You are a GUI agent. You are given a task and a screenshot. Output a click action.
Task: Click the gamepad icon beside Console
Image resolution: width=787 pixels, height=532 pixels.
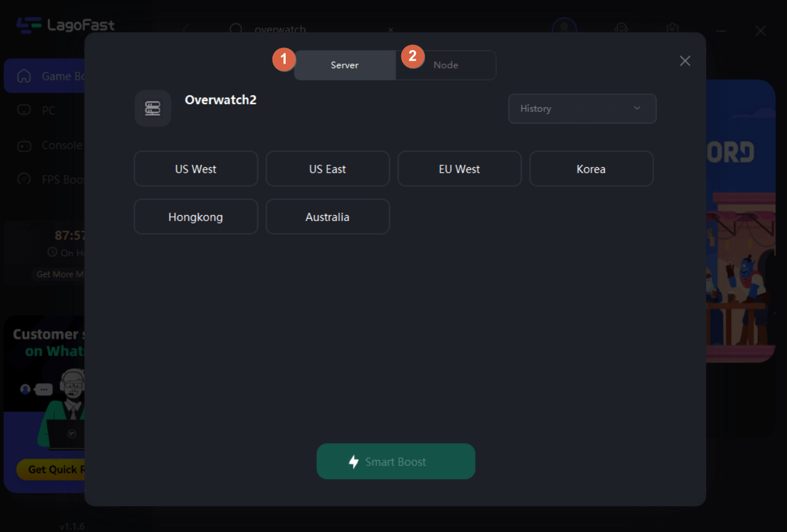[24, 145]
